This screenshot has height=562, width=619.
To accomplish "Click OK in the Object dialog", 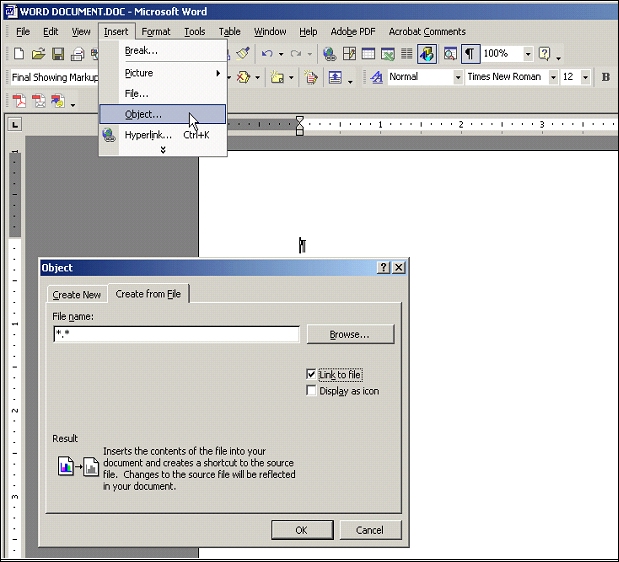I will [302, 530].
